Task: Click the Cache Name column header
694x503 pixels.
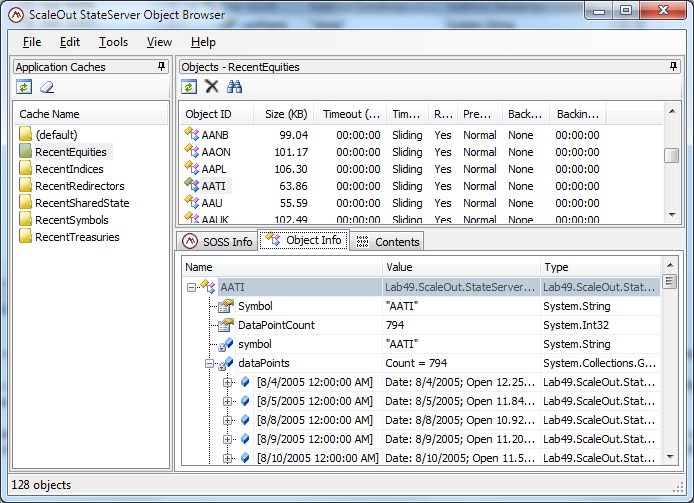Action: (91, 114)
